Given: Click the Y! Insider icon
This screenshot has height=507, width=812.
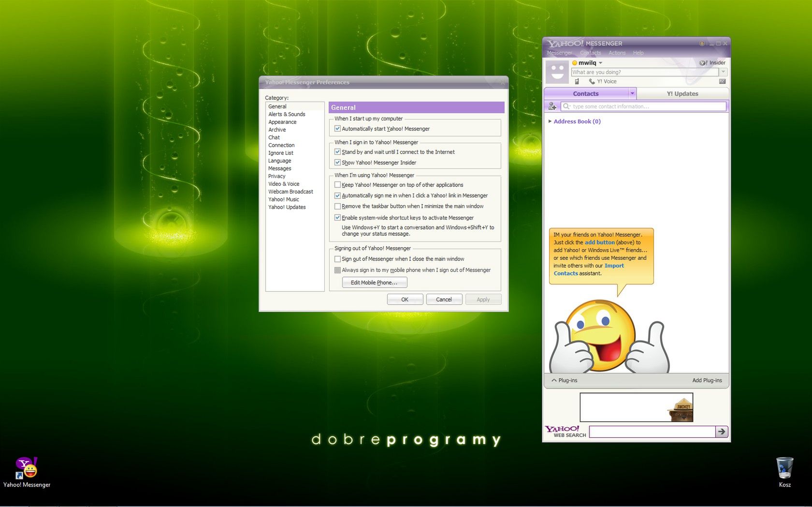Looking at the screenshot, I should 703,63.
